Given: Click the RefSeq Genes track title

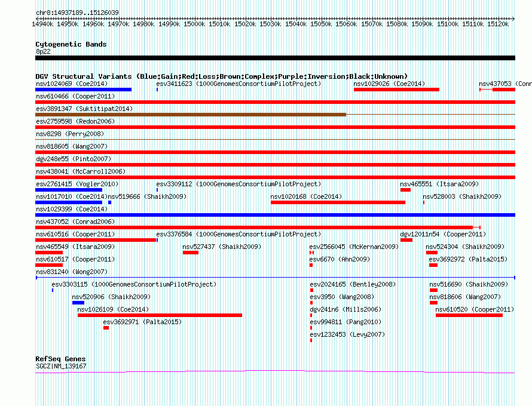Looking at the screenshot, I should pyautogui.click(x=61, y=359).
